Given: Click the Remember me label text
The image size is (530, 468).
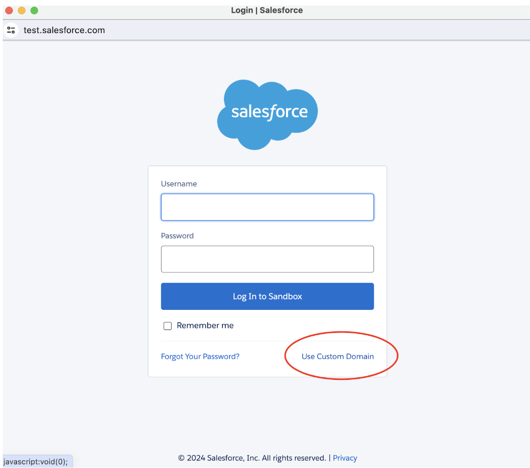Looking at the screenshot, I should point(205,326).
